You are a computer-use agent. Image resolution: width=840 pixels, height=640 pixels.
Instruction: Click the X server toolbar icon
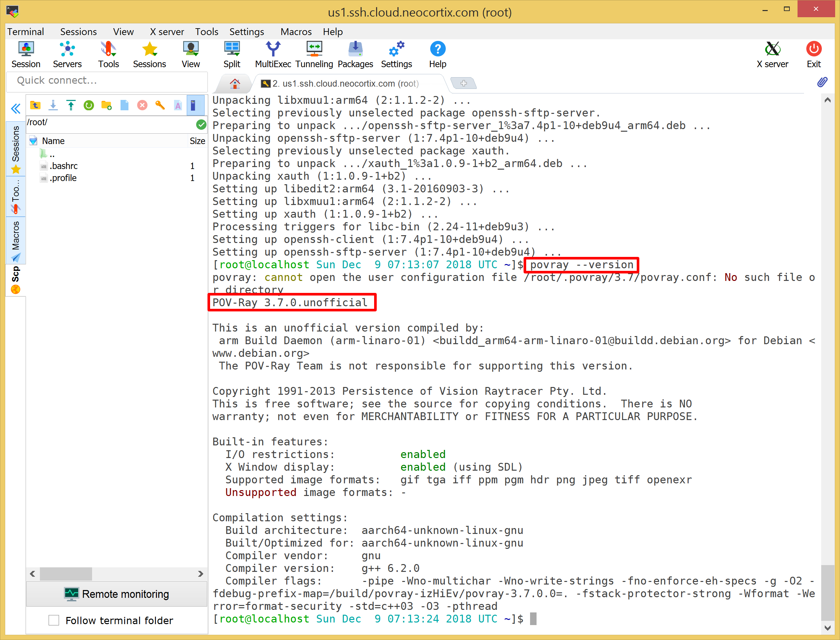pyautogui.click(x=772, y=54)
